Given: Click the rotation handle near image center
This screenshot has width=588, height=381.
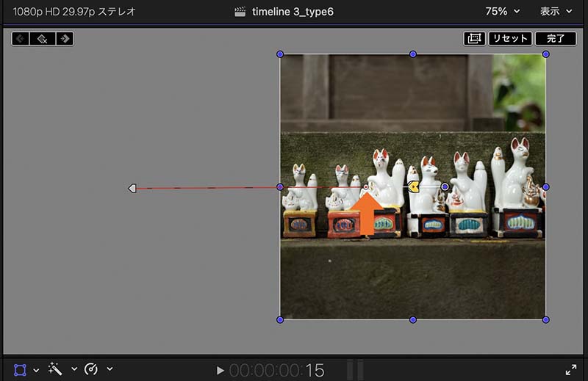Looking at the screenshot, I should coord(445,186).
